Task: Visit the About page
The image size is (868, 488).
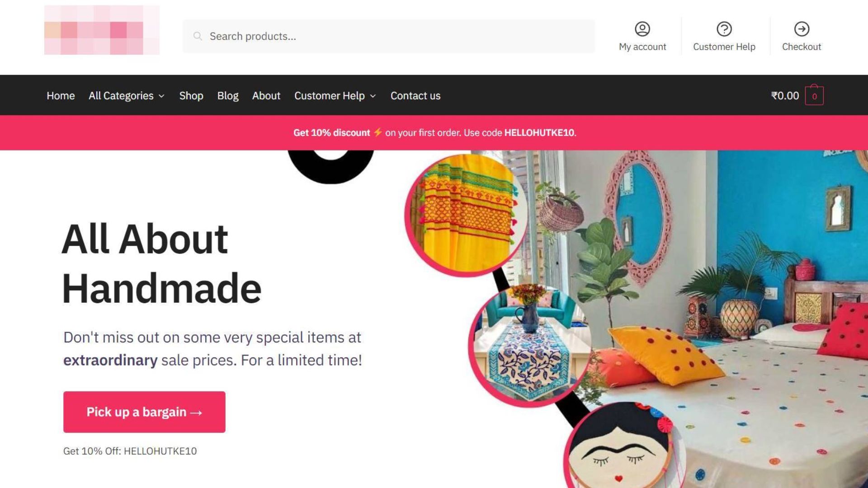Action: point(266,96)
